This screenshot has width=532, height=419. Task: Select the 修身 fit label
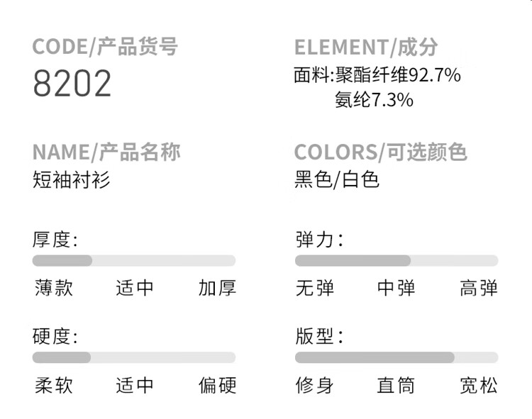tap(315, 386)
